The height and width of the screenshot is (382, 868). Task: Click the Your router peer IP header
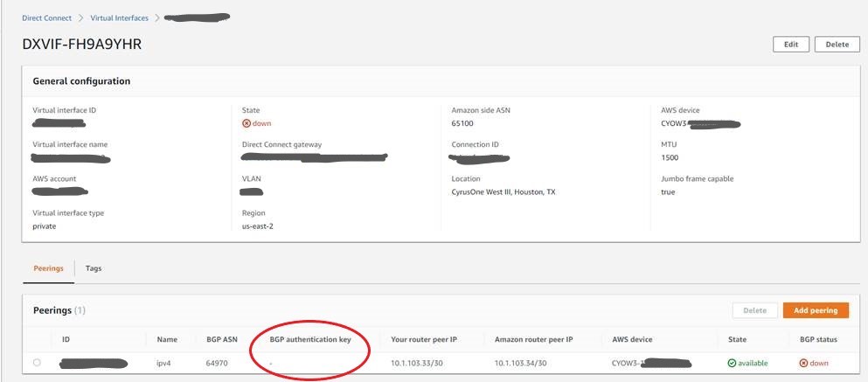(423, 339)
